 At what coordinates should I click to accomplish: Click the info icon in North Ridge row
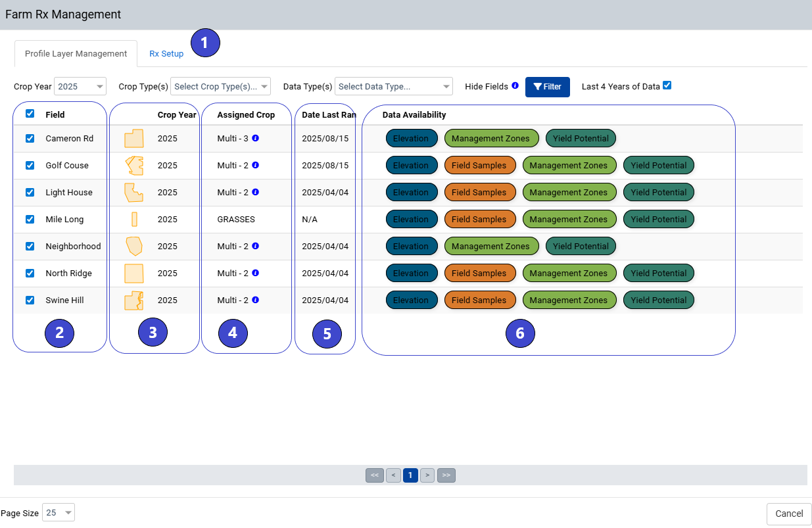tap(256, 273)
